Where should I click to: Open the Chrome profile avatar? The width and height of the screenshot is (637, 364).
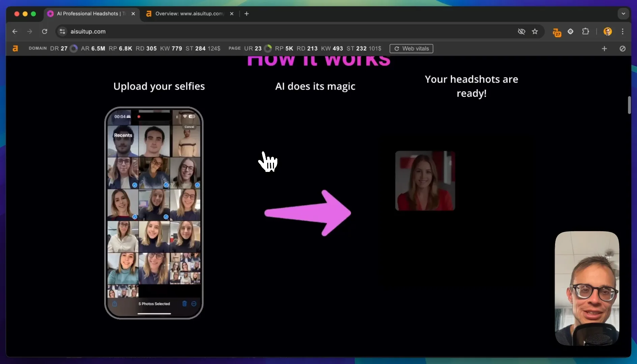coord(608,31)
